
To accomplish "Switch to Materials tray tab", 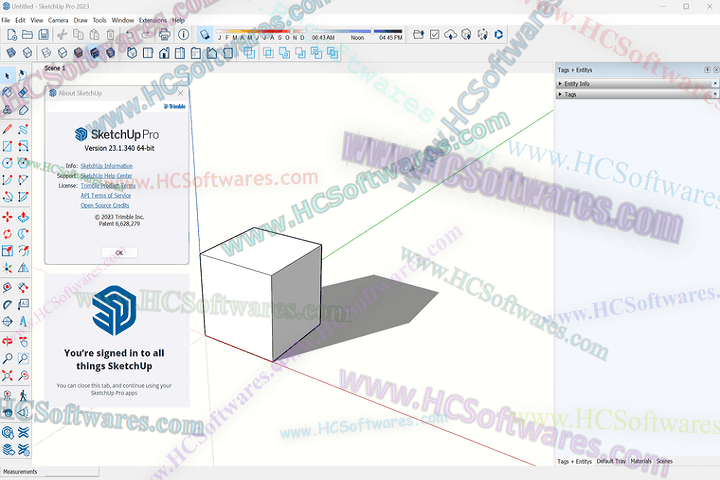I will tap(641, 461).
